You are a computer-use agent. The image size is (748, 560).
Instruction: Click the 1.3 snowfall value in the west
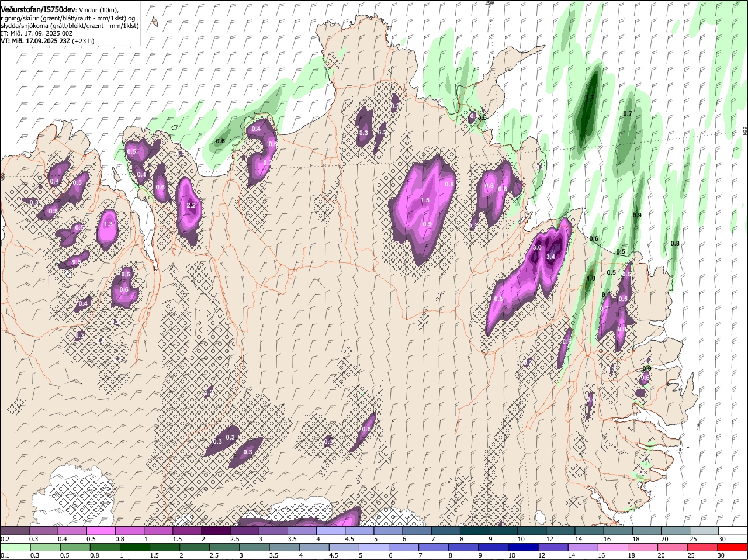(108, 224)
